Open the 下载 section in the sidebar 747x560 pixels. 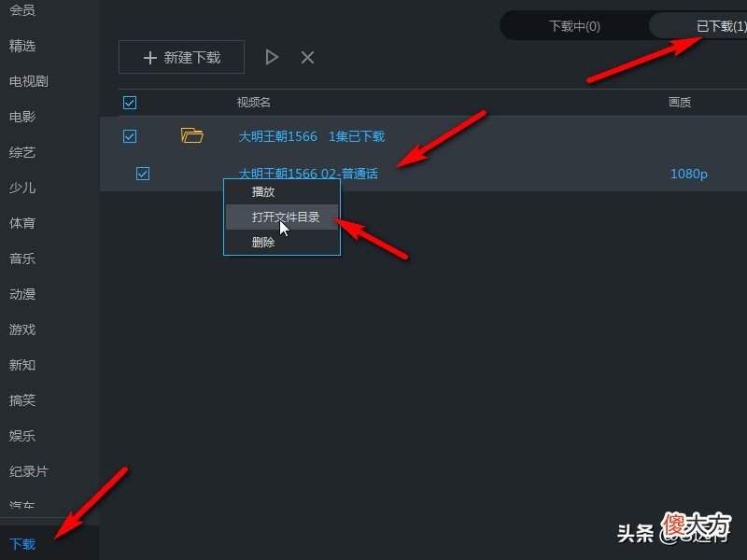tap(21, 544)
